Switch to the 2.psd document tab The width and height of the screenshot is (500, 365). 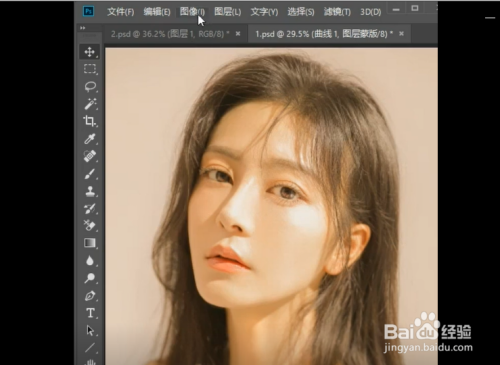[x=170, y=34]
